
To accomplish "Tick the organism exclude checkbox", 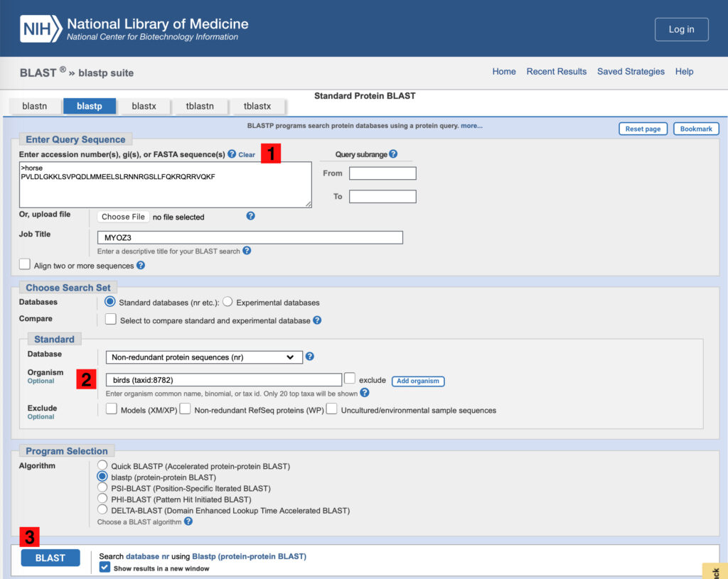I will [x=350, y=378].
